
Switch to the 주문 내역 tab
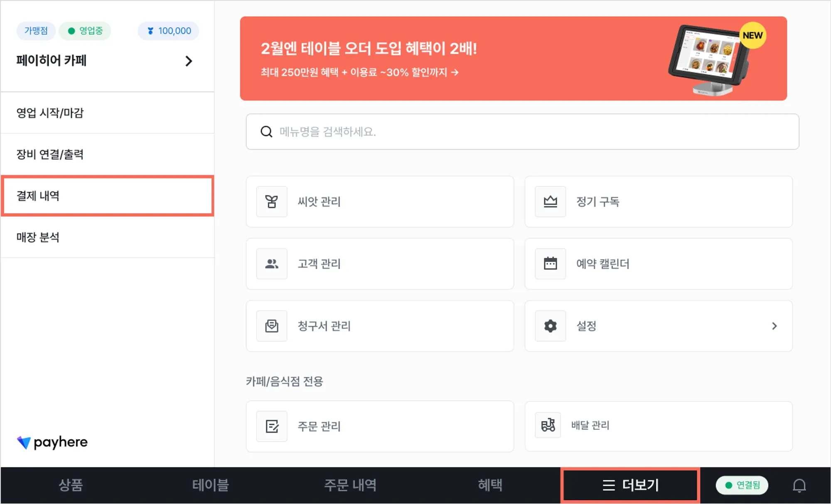click(350, 485)
